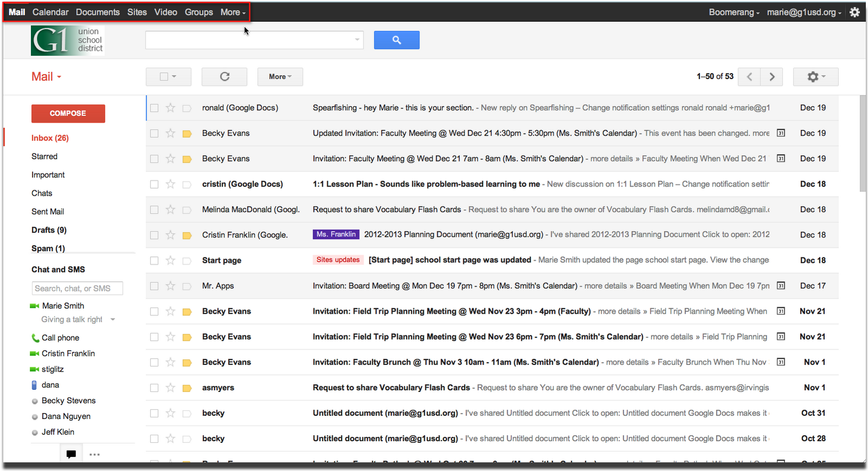Select the Start page email checkbox
Viewport: 868px width, 471px height.
154,261
